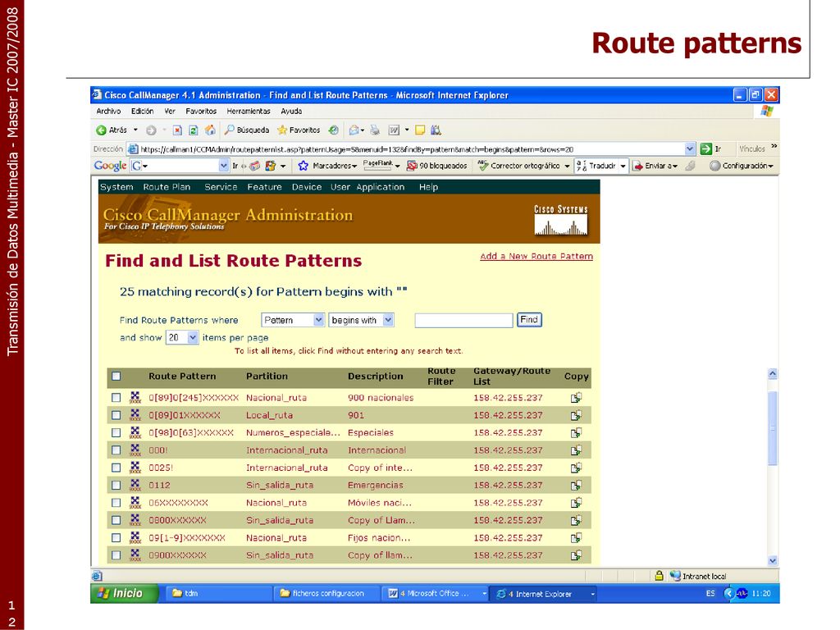Open the Archivo menu
Image resolution: width=840 pixels, height=630 pixels.
point(108,112)
